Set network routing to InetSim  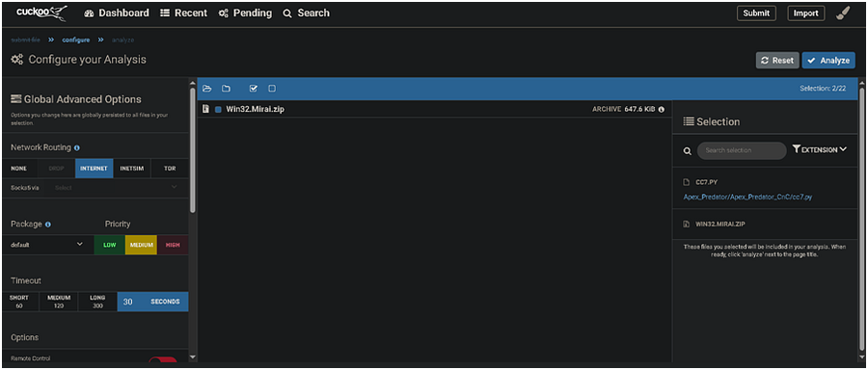click(x=132, y=169)
